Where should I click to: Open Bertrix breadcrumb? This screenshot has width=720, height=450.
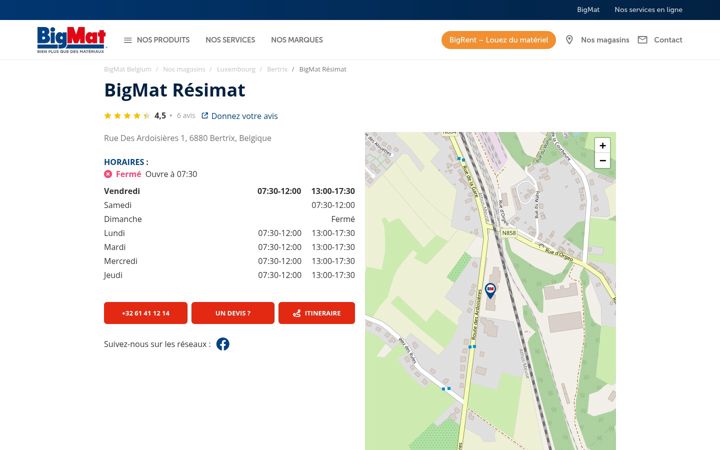(x=277, y=69)
